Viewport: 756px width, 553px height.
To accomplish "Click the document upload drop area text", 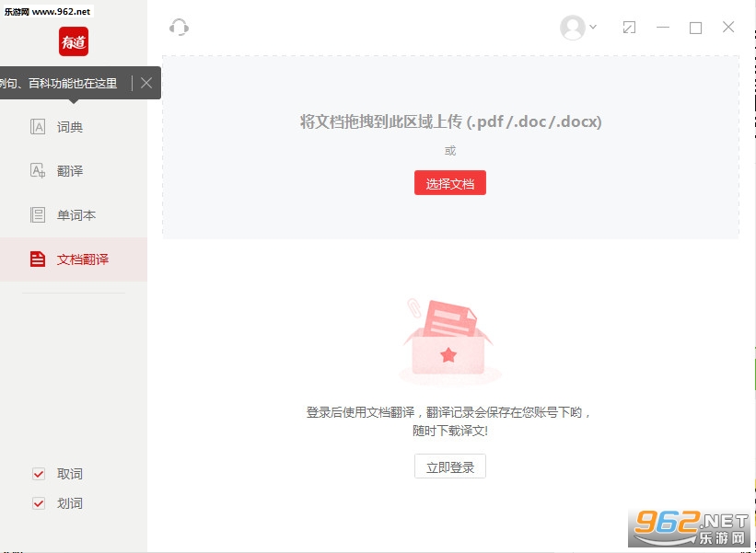I will tap(451, 121).
